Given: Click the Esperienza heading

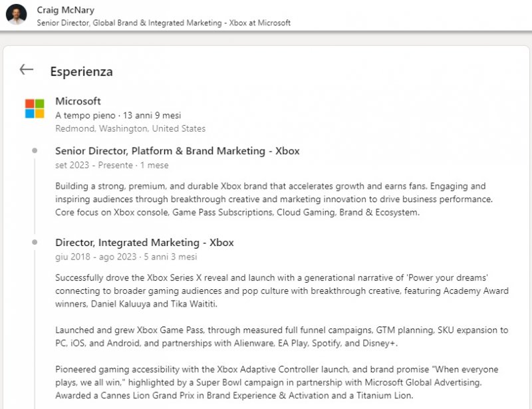Looking at the screenshot, I should pos(80,71).
